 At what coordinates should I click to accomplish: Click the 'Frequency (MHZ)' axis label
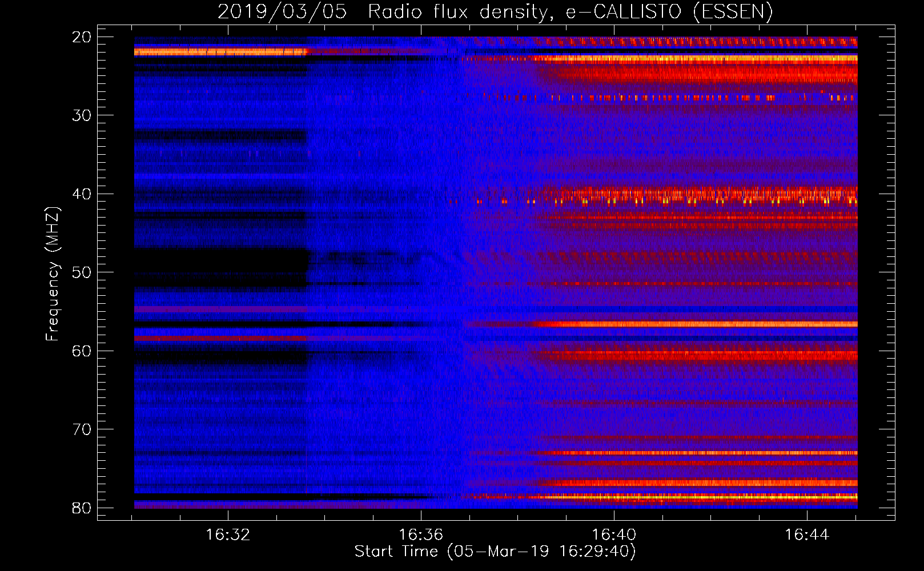click(x=52, y=274)
